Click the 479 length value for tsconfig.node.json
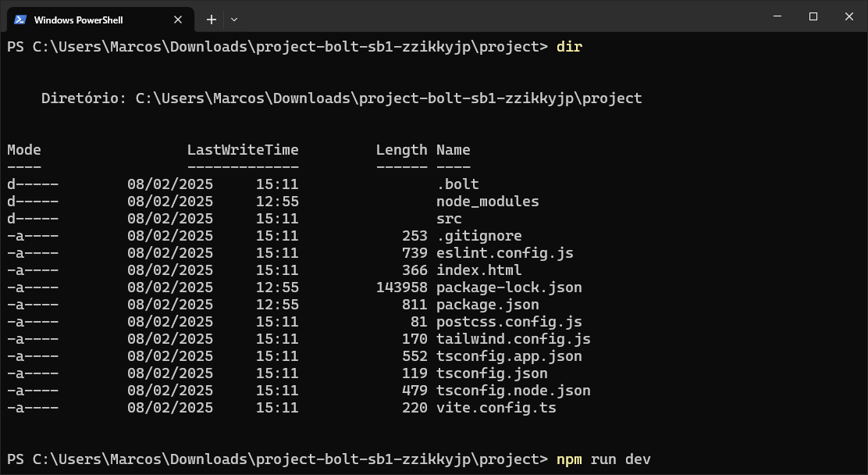 click(x=414, y=390)
